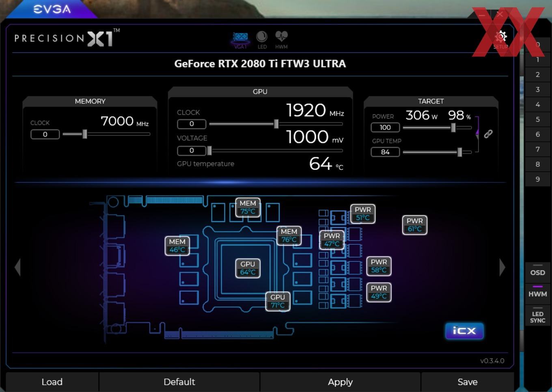
Task: Click the power/temp target link chain icon
Action: 488,134
